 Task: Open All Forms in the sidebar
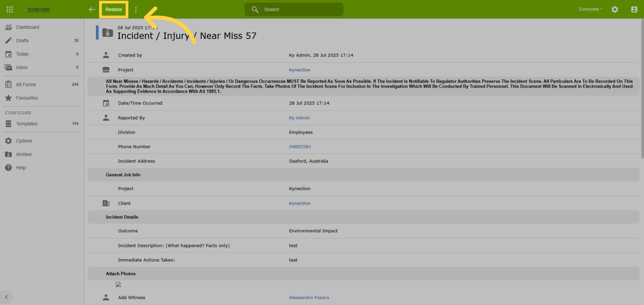(x=42, y=84)
